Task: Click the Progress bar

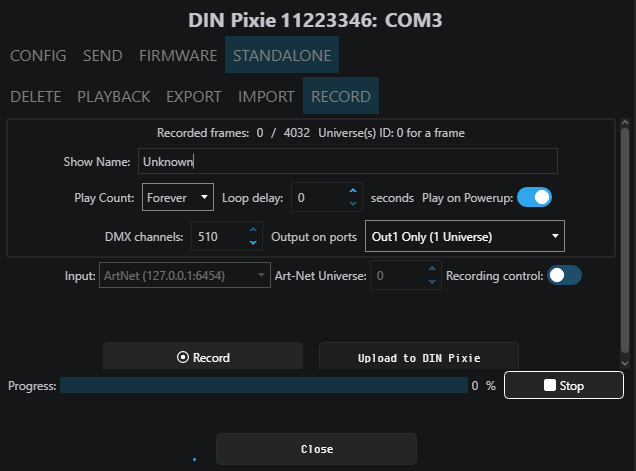Action: 264,385
